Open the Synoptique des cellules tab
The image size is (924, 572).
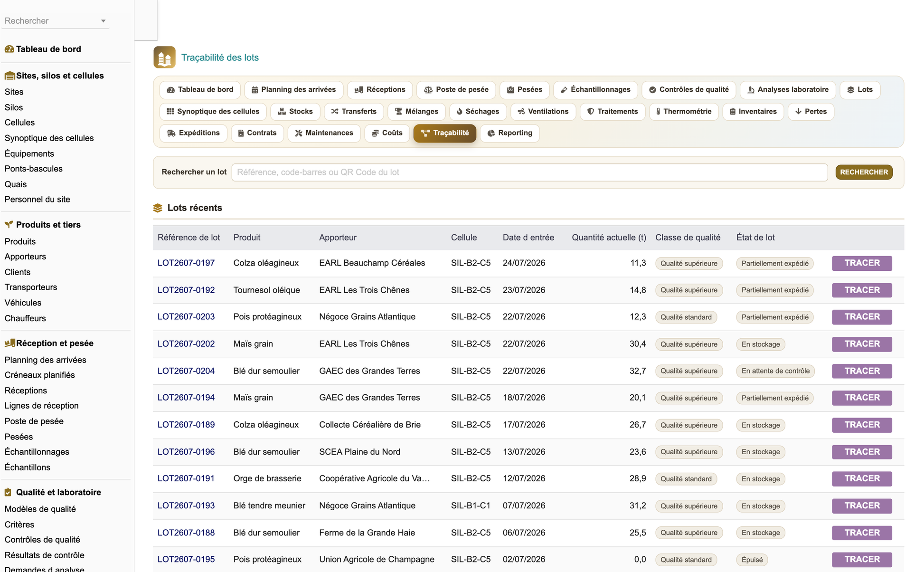coord(213,112)
